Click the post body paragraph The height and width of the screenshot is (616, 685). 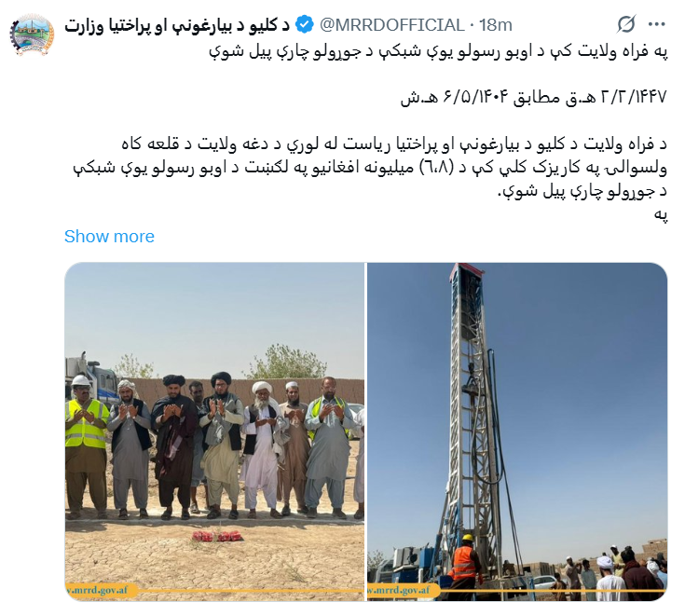click(x=371, y=168)
